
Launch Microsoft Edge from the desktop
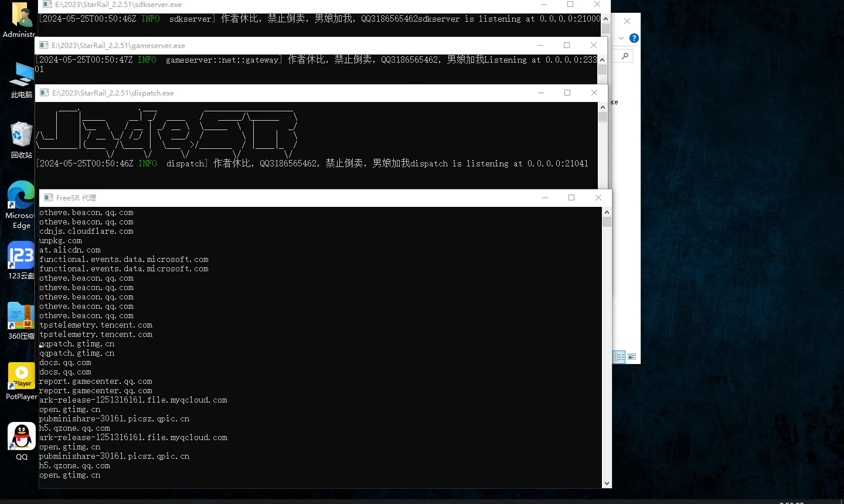21,205
